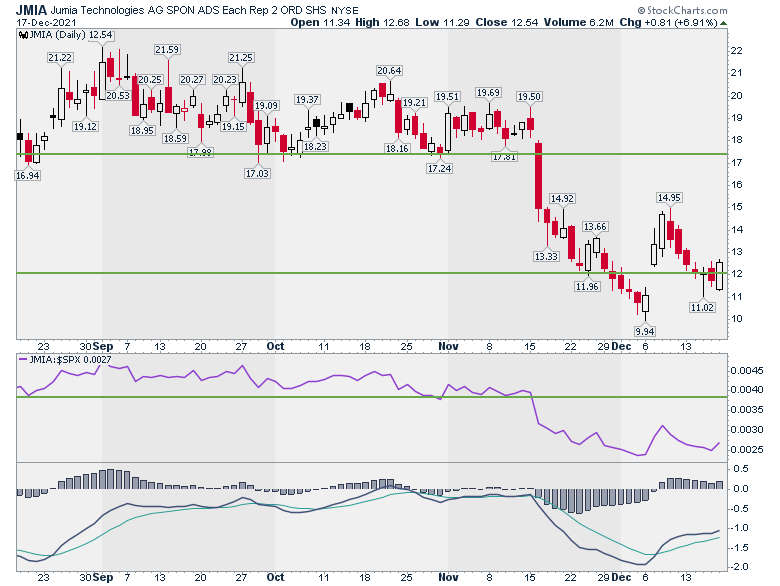Click the 19.51 price label
This screenshot has width=780, height=586.
[447, 97]
